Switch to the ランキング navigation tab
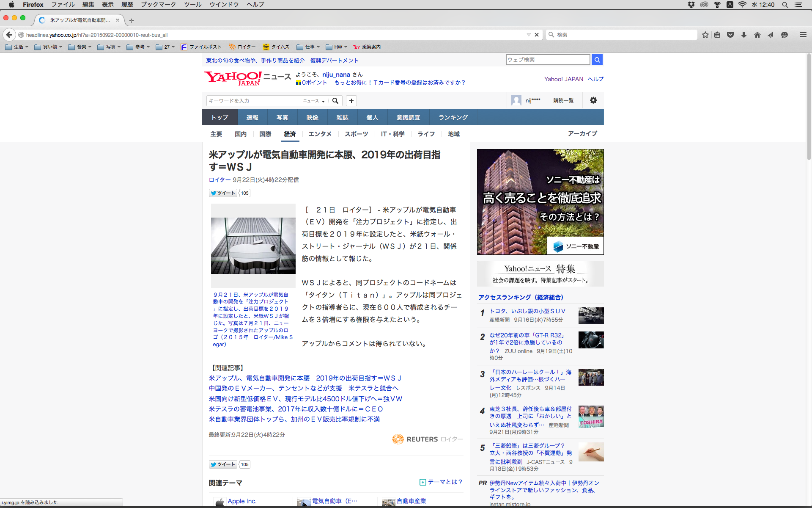Image resolution: width=812 pixels, height=508 pixels. (x=453, y=117)
